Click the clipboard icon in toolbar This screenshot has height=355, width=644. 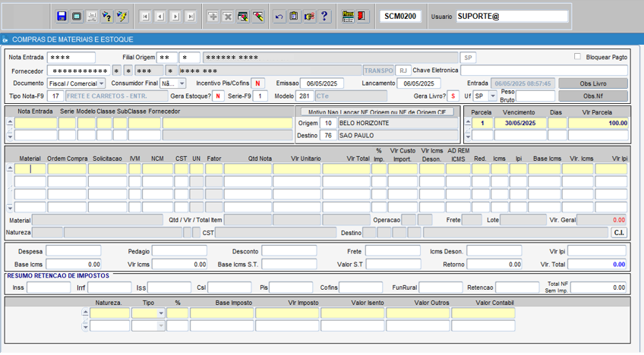tap(294, 16)
